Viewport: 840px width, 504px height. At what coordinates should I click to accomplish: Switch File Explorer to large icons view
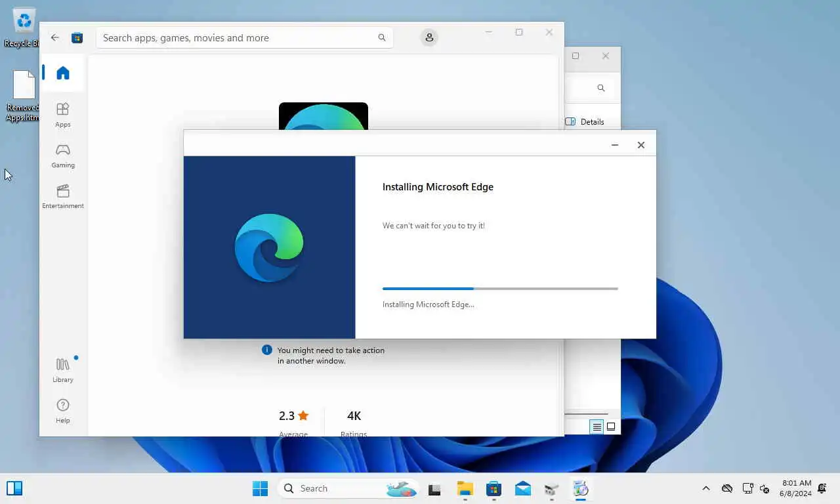[x=611, y=427]
